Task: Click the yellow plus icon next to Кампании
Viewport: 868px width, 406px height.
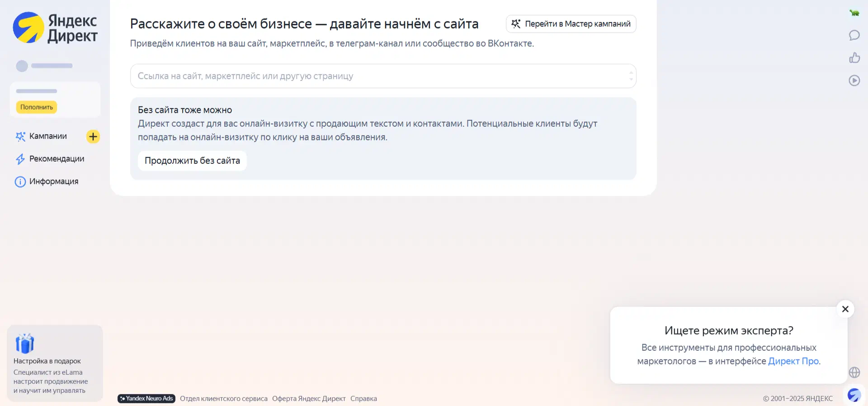Action: point(93,136)
